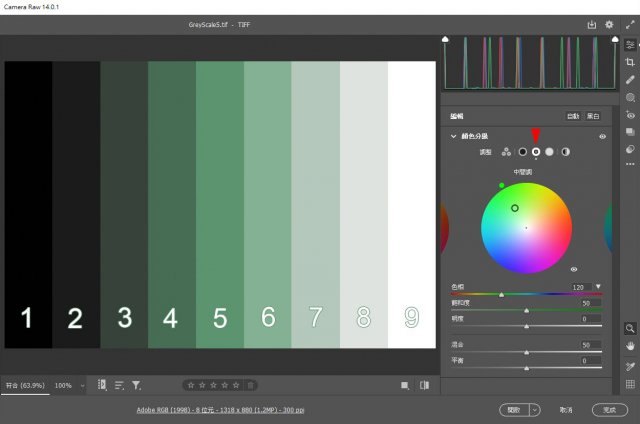This screenshot has height=424, width=640.
Task: Select the Zoom magnifier tool
Action: [x=630, y=328]
